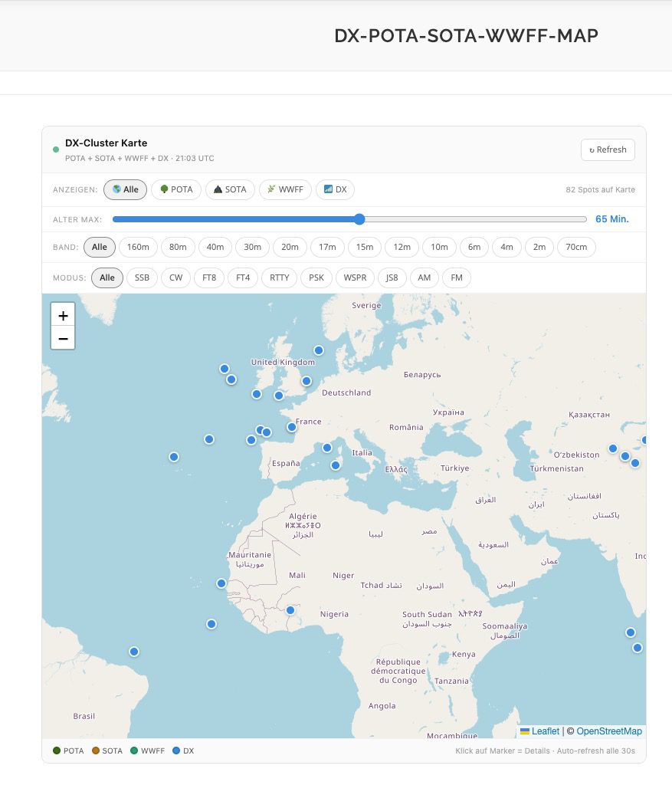Open the Leaflet link

coord(545,731)
